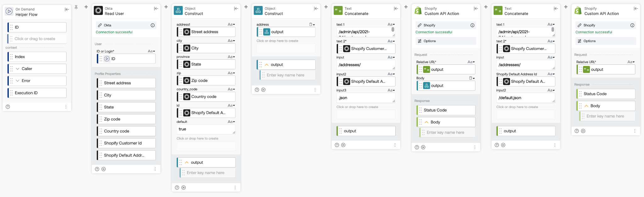Show info for the Okta connection
This screenshot has width=644, height=197.
(x=153, y=25)
